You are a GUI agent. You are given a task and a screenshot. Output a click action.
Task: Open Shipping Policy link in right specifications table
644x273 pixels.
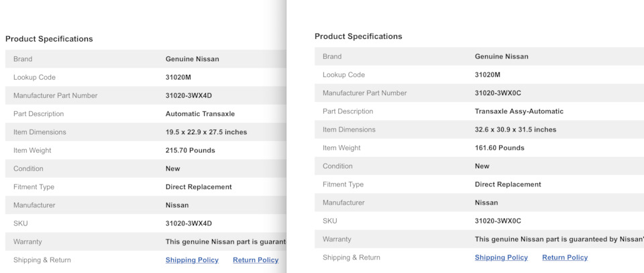click(501, 258)
